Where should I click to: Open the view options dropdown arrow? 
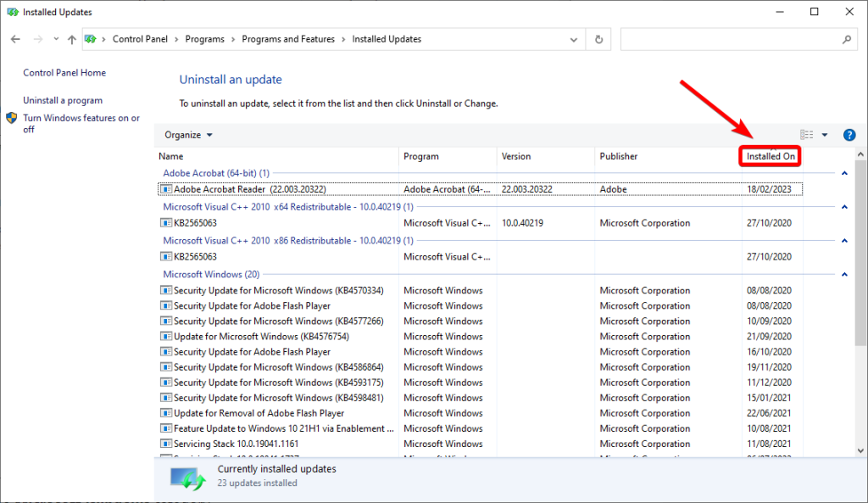tap(825, 135)
